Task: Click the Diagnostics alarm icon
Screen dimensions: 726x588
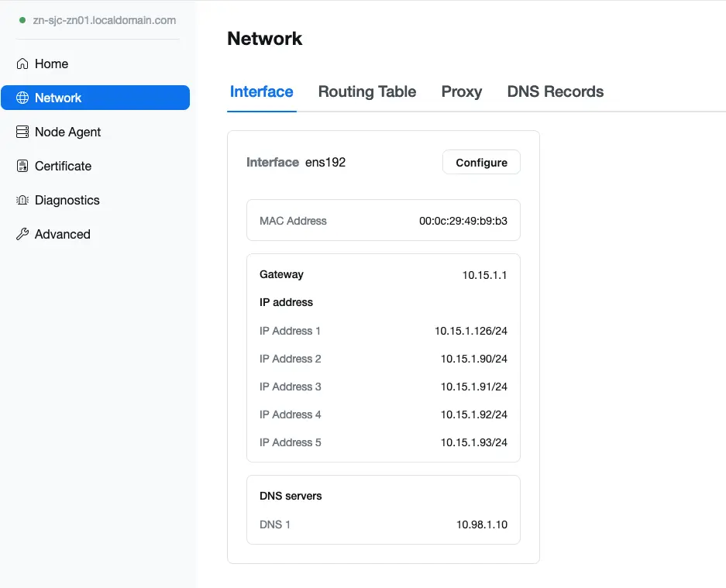Action: (x=22, y=200)
